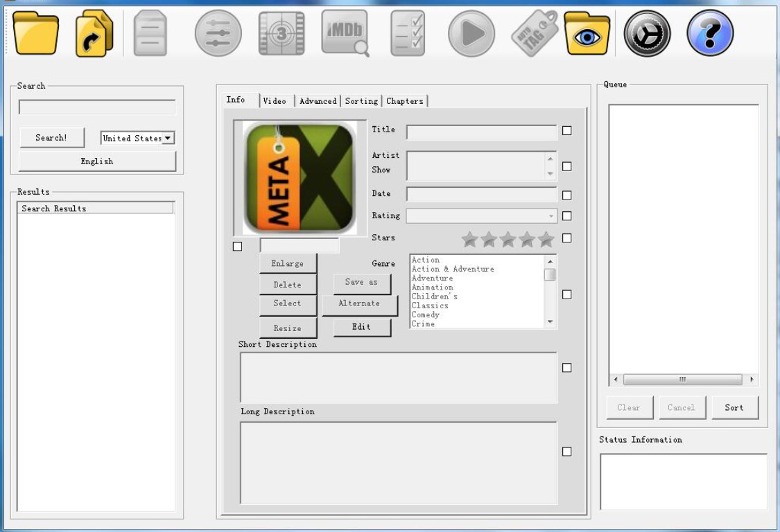Tick the Title field checkbox
The height and width of the screenshot is (532, 780).
566,130
